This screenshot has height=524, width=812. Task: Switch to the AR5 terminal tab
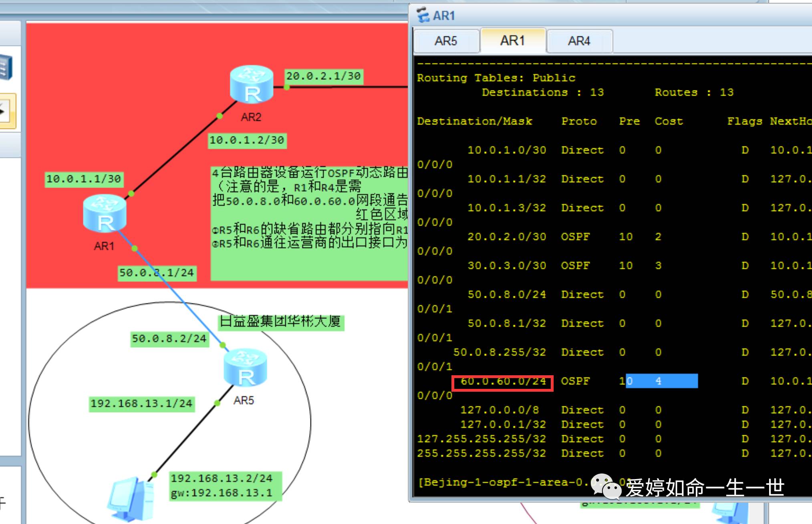[x=445, y=41]
